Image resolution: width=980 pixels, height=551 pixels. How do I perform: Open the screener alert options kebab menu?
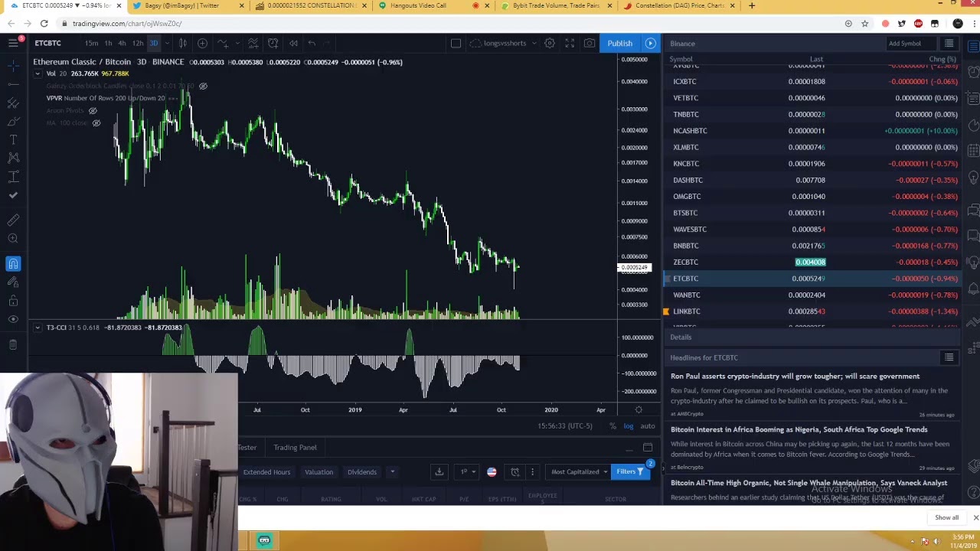click(532, 471)
